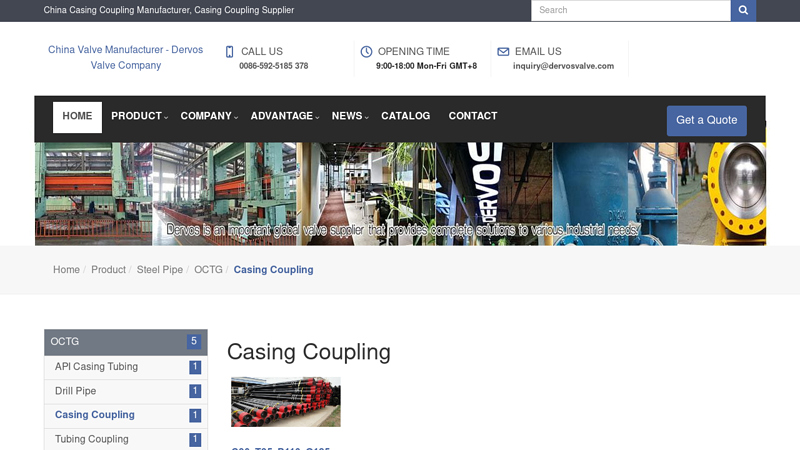This screenshot has height=450, width=800.
Task: Click the count badge 5 next to OCTG
Action: tap(194, 341)
